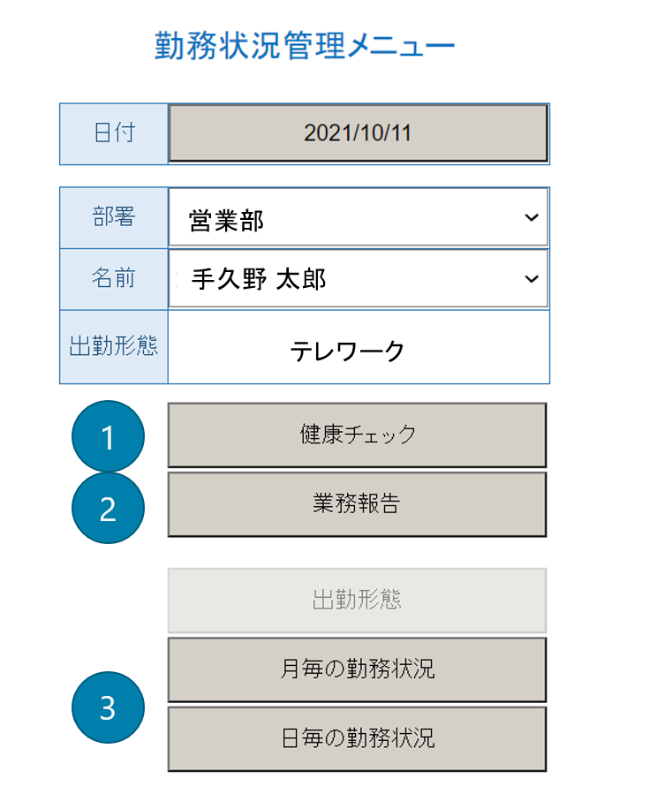Open the 手久野 太郎 name combo box
Viewport: 672px width, 809px height.
click(x=358, y=278)
